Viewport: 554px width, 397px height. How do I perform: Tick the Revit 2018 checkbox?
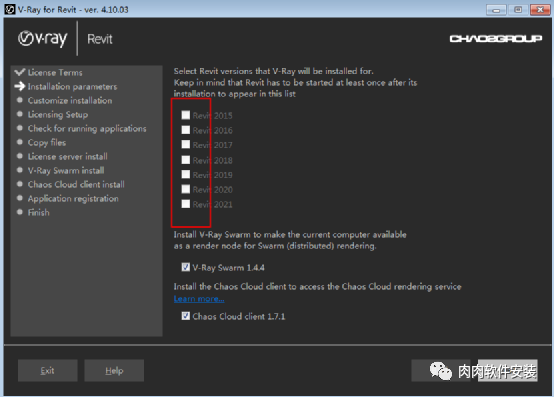tap(185, 160)
